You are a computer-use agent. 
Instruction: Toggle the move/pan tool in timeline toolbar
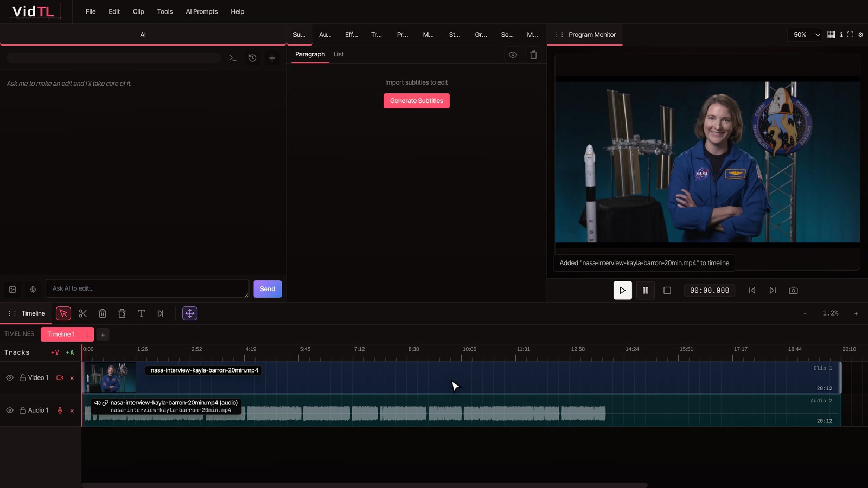[190, 313]
